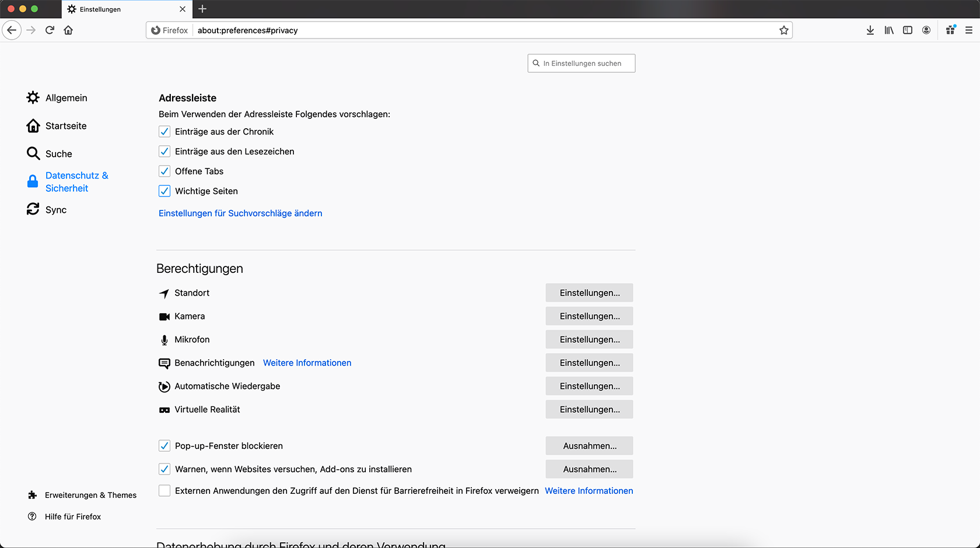Toggle the Offene Tabs checkbox

(164, 171)
